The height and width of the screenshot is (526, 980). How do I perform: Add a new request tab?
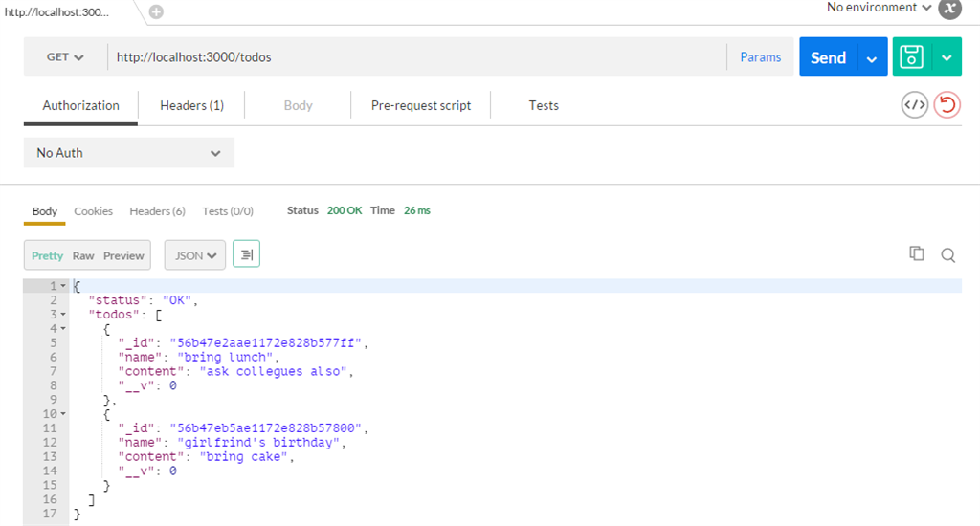click(156, 12)
